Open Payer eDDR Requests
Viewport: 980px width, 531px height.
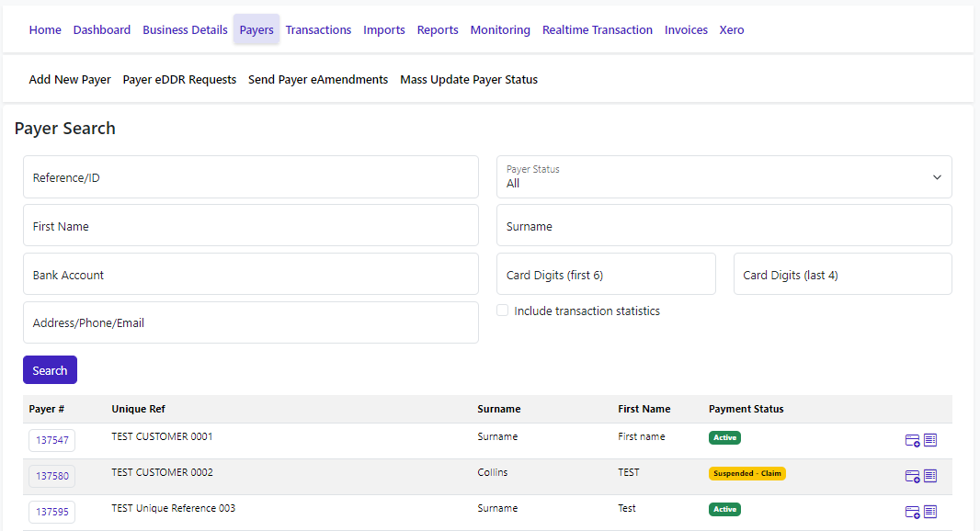pos(179,79)
